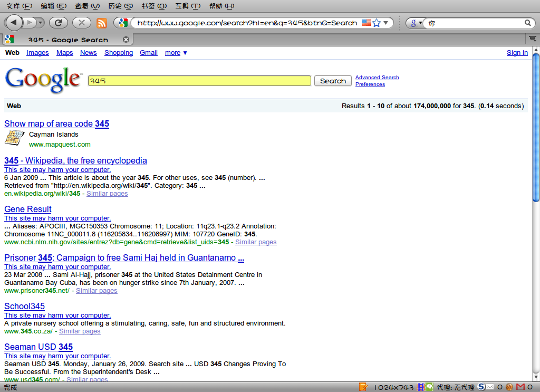Open the 帮助 (H) menu
Viewport: 540px width, 392px height.
(x=221, y=6)
